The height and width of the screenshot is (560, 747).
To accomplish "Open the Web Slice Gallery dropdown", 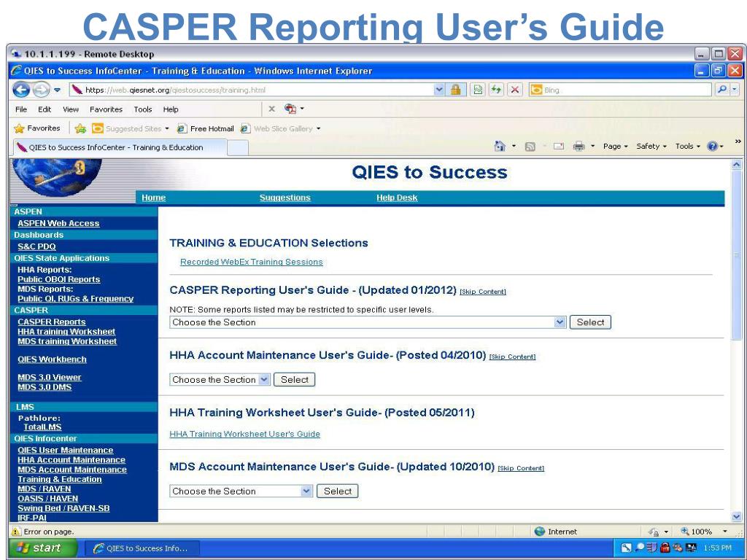I will 281,128.
